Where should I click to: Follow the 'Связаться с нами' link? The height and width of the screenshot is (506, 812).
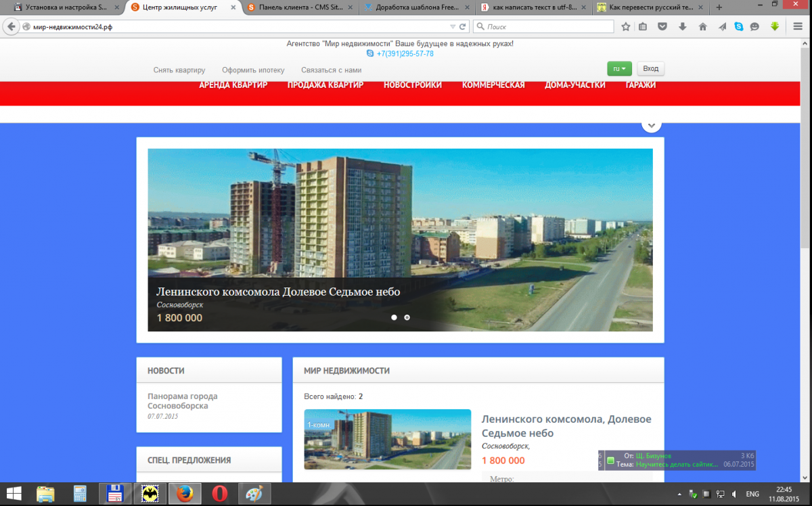tap(331, 70)
